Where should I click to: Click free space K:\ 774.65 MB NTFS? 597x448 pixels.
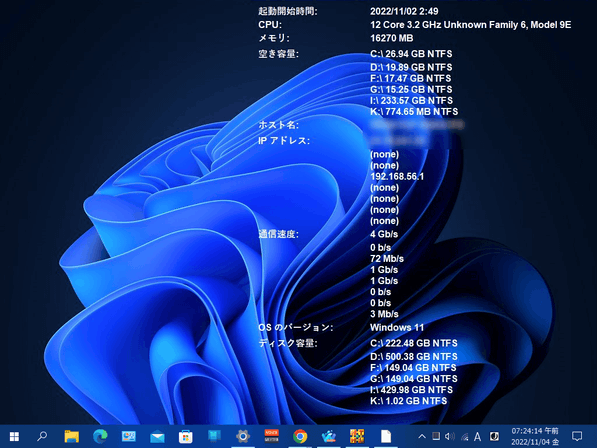(414, 112)
